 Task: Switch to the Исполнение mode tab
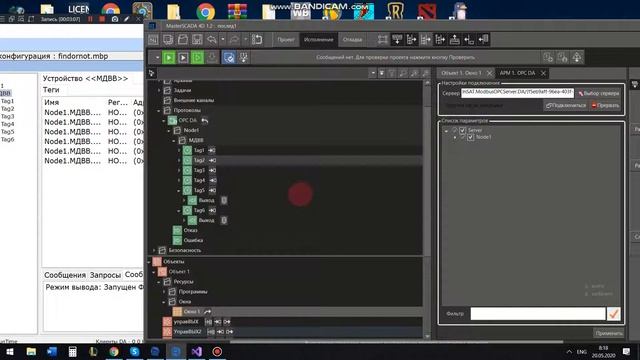319,40
